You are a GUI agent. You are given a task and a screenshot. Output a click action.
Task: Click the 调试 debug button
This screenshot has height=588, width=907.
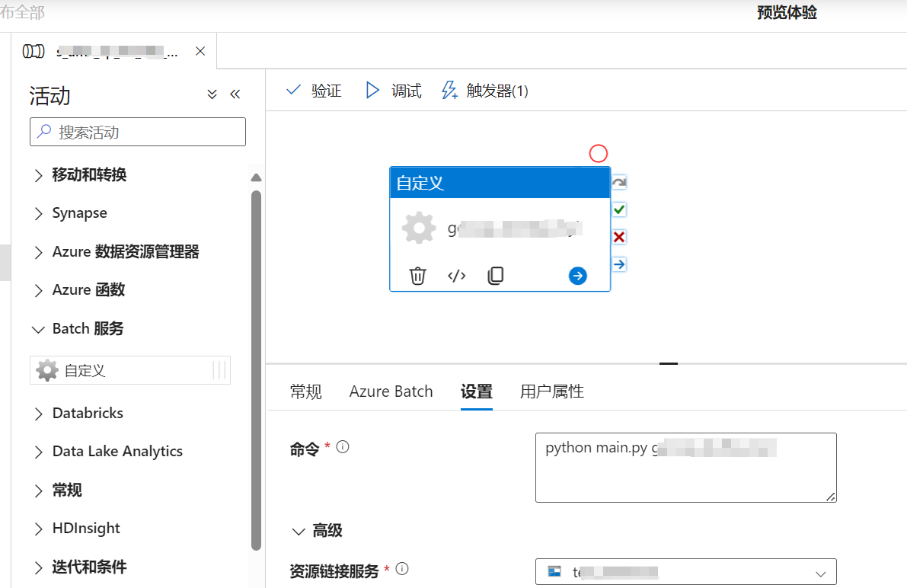(394, 91)
